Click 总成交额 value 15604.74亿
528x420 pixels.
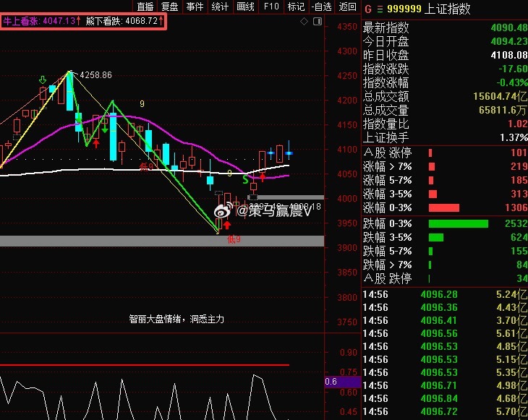click(x=500, y=97)
